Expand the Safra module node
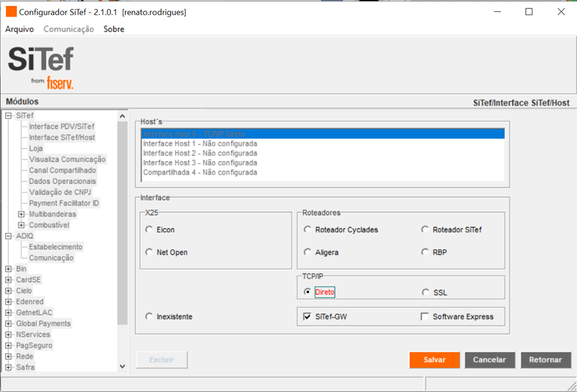This screenshot has height=392, width=577. [x=9, y=367]
